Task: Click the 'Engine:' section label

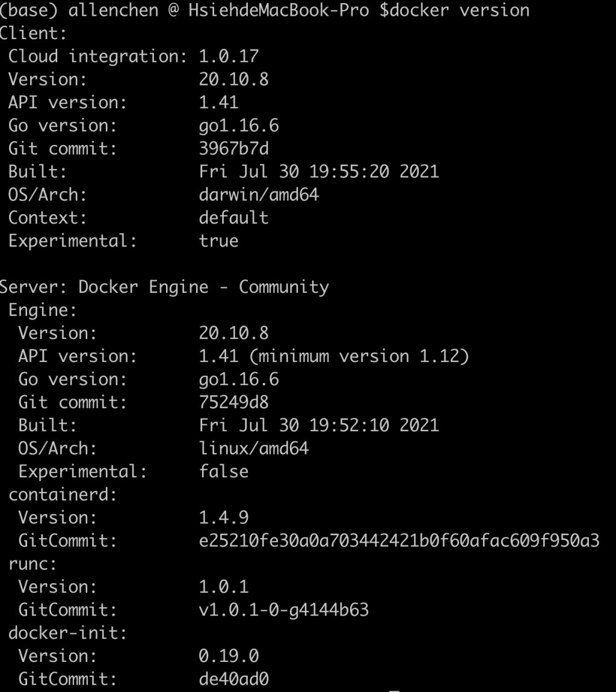Action: tap(42, 310)
